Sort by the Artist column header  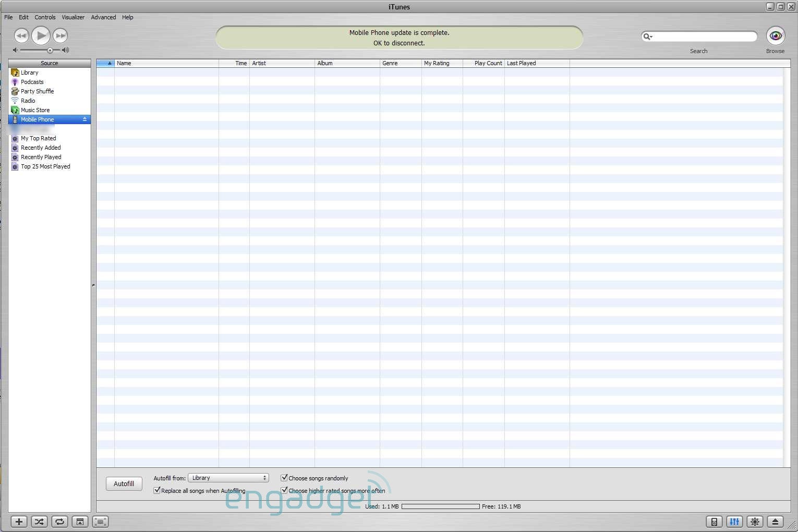click(x=282, y=63)
